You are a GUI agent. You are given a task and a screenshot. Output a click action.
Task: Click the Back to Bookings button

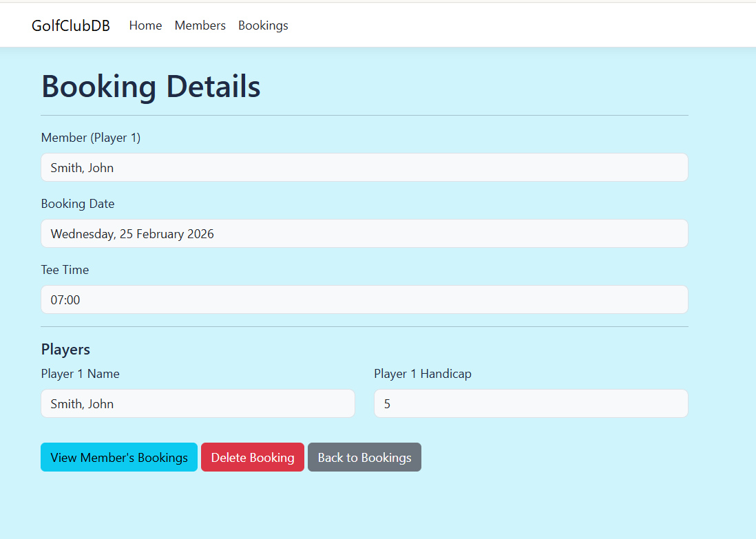pyautogui.click(x=364, y=457)
